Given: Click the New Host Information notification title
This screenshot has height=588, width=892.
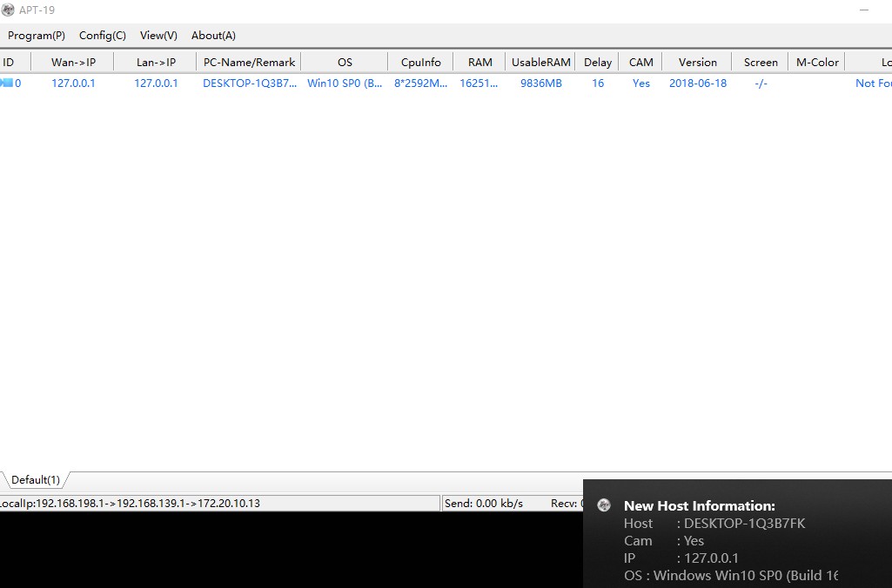Looking at the screenshot, I should click(699, 505).
